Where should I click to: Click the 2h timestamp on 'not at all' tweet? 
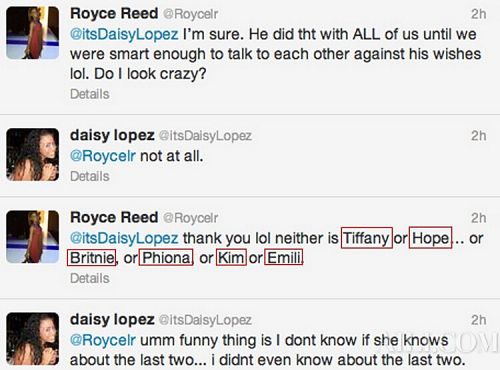click(x=478, y=136)
